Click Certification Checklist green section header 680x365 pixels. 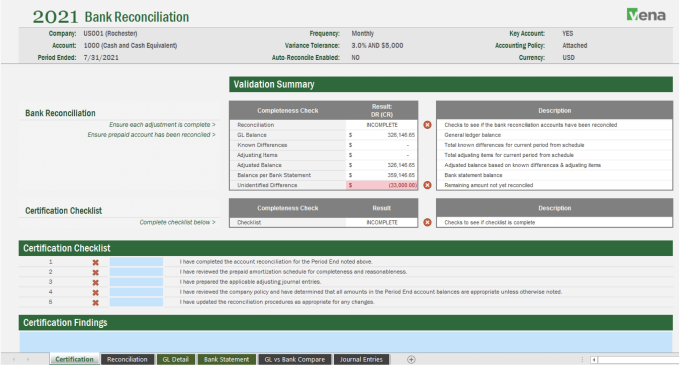tap(346, 248)
